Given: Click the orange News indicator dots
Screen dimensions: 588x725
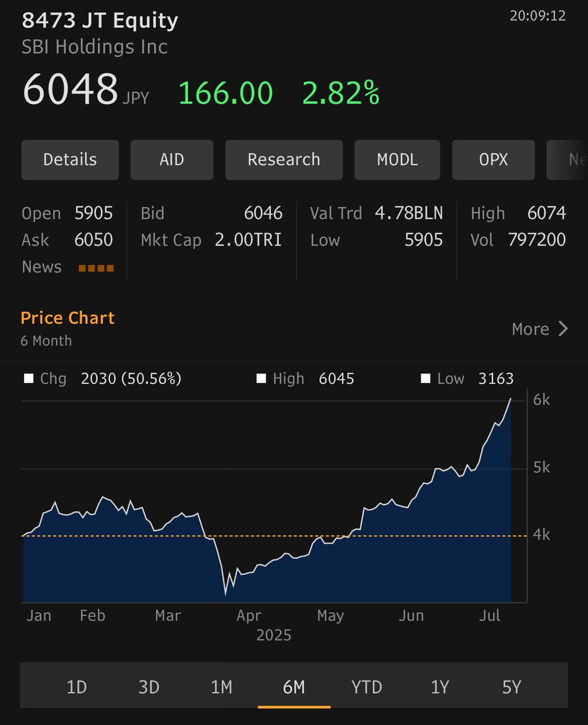Looking at the screenshot, I should tap(96, 268).
